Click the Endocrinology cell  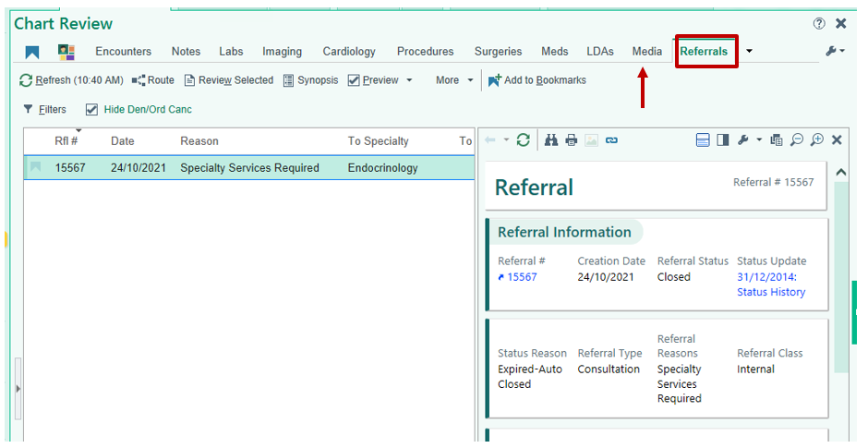[x=382, y=168]
